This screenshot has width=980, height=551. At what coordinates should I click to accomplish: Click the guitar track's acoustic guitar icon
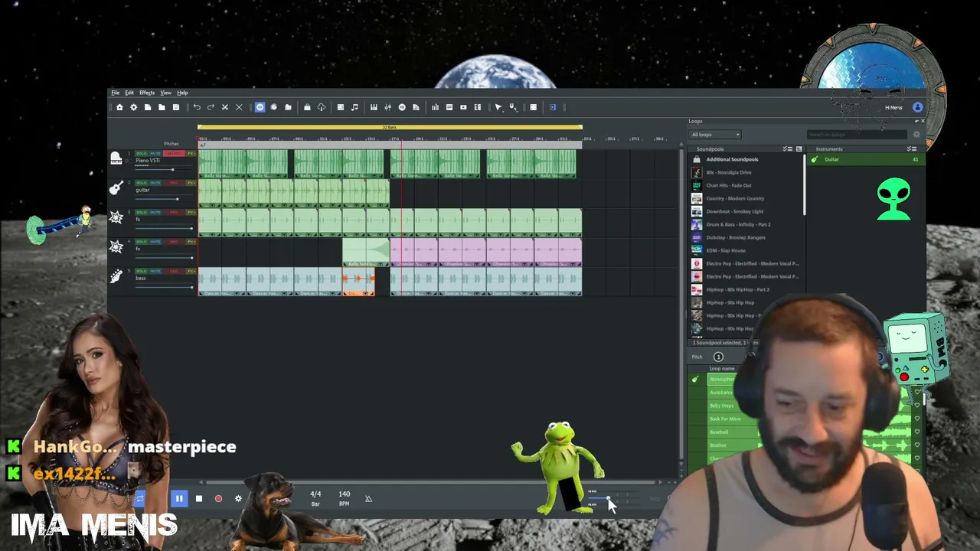[x=116, y=187]
